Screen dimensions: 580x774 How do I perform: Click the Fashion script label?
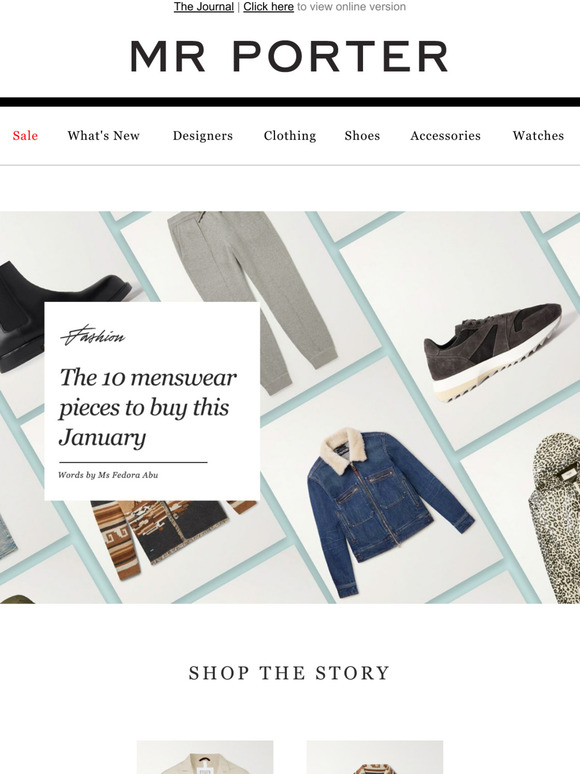[x=93, y=336]
